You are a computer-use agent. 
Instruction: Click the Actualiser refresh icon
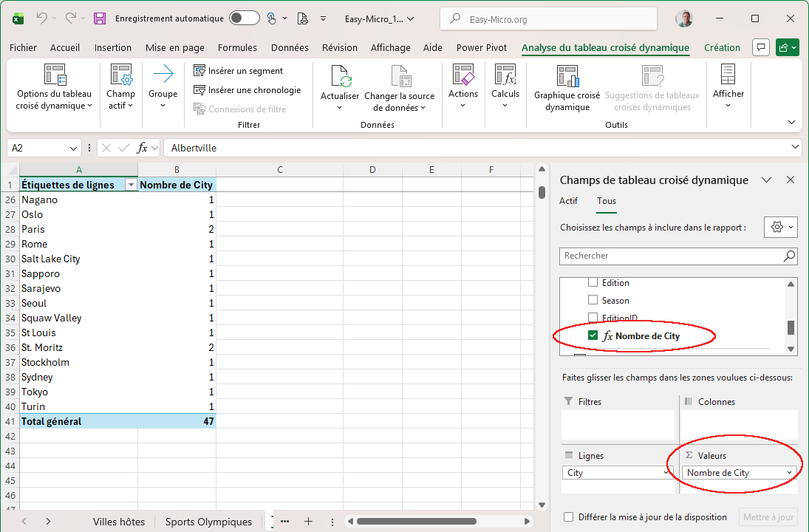click(x=340, y=77)
